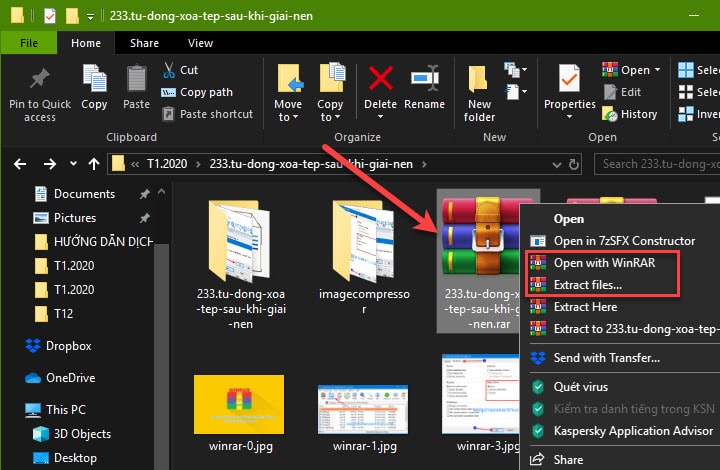Open T12 folder in sidebar

(x=54, y=314)
